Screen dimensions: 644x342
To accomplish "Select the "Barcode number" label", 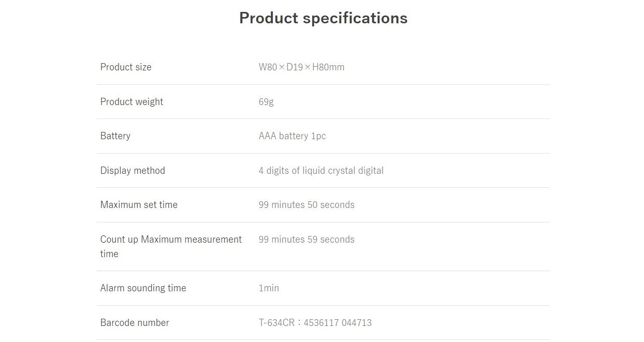I will 135,323.
